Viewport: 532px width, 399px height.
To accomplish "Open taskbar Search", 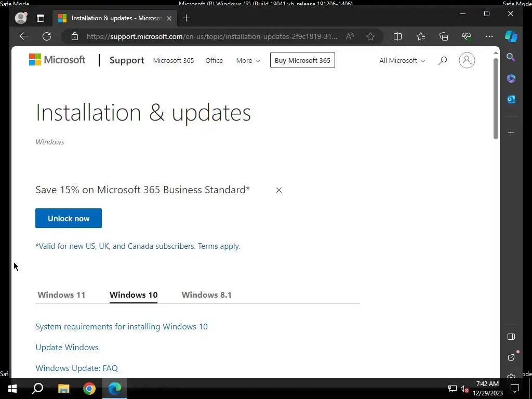I will 37,389.
